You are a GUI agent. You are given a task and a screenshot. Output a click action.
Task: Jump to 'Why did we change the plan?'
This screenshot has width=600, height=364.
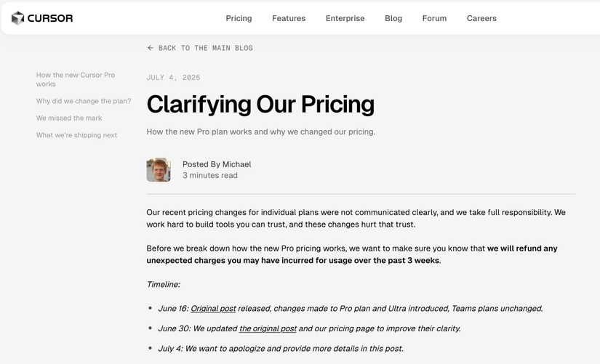[84, 101]
